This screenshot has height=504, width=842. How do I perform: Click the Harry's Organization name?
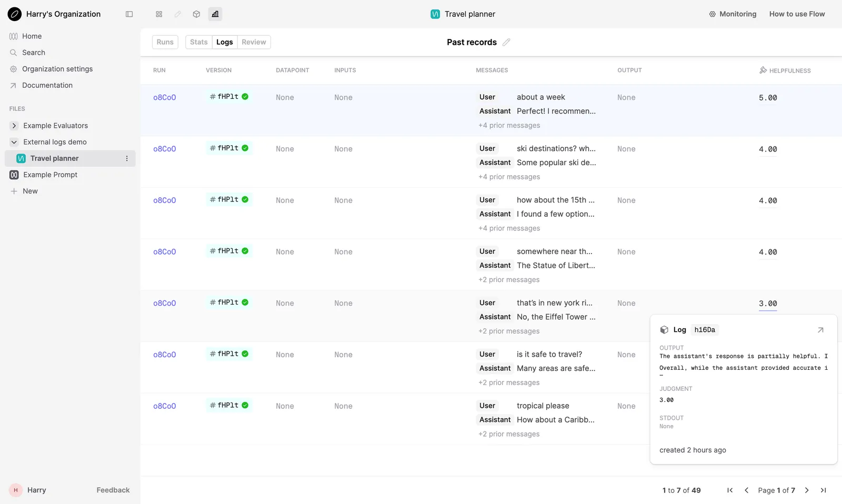[x=63, y=14]
